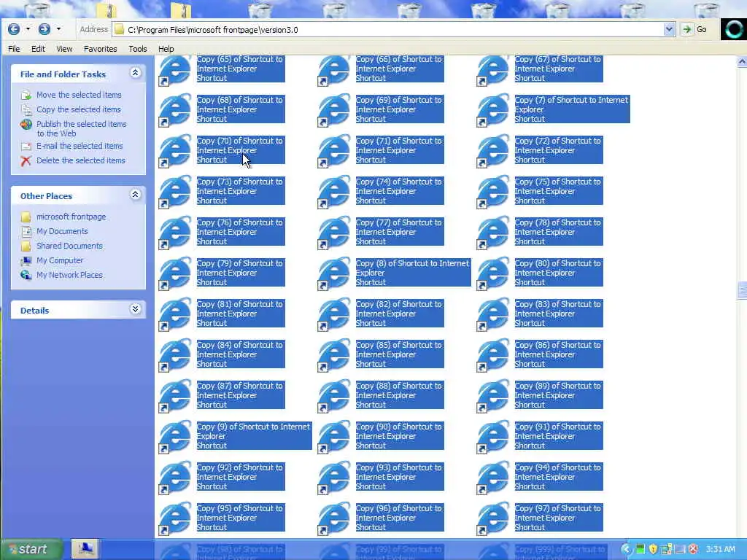Select Copy (66) Internet Explorer shortcut icon
The width and height of the screenshot is (747, 560).
click(x=334, y=69)
